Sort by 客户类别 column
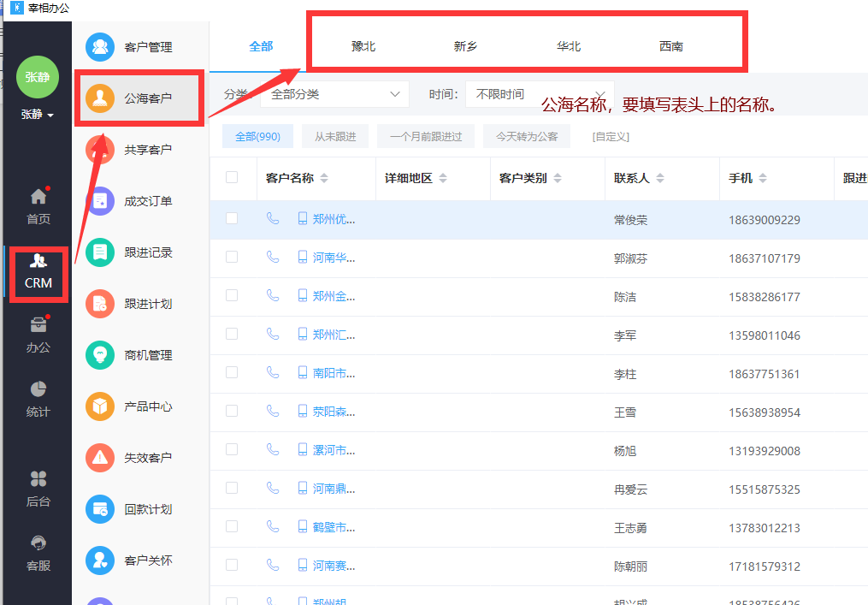Image resolution: width=868 pixels, height=605 pixels. click(558, 178)
